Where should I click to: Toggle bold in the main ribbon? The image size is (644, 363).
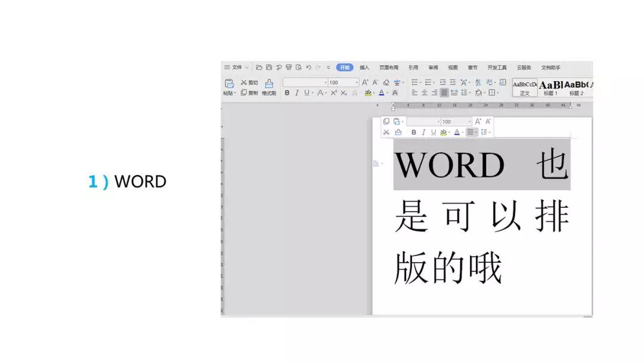(x=287, y=93)
